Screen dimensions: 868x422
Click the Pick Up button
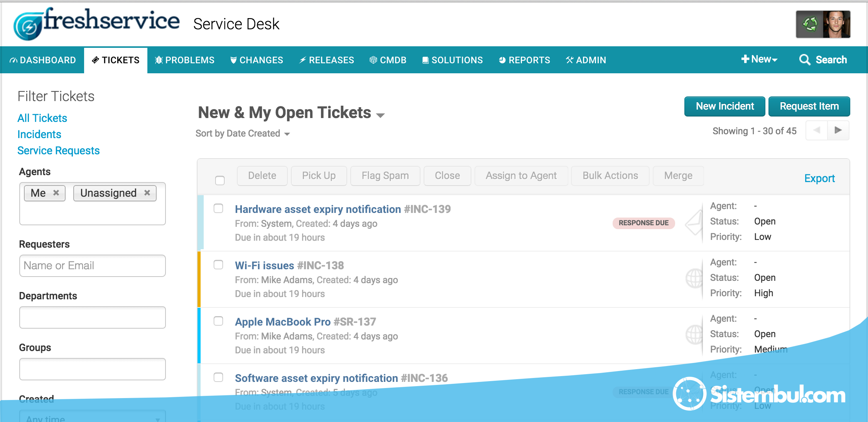point(319,176)
